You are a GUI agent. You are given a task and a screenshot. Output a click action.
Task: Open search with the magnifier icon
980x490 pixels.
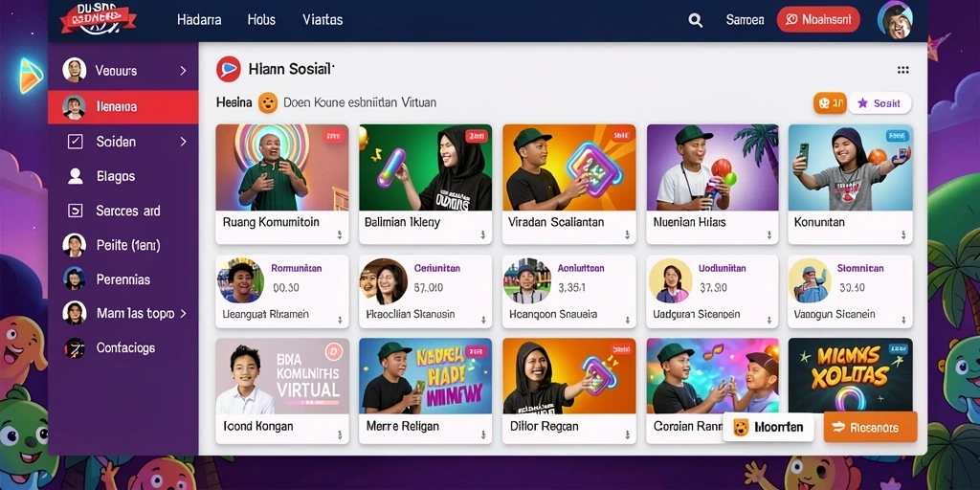tap(695, 20)
